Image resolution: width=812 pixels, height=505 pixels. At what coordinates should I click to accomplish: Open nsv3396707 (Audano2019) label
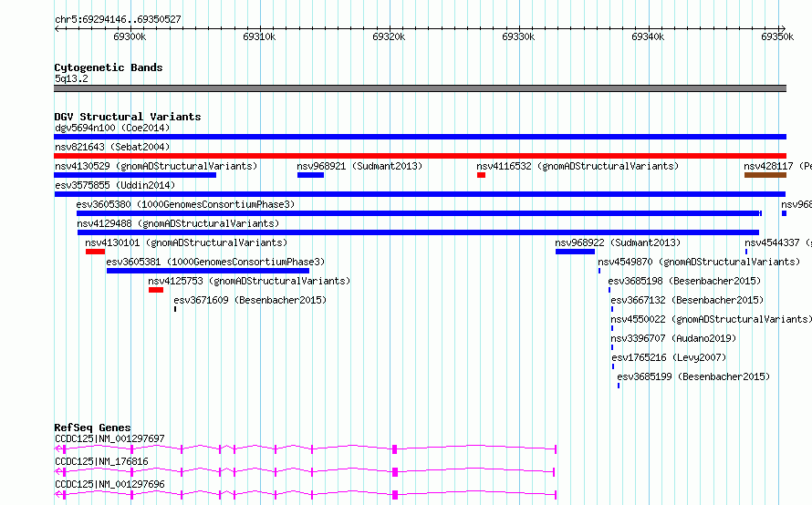673,338
